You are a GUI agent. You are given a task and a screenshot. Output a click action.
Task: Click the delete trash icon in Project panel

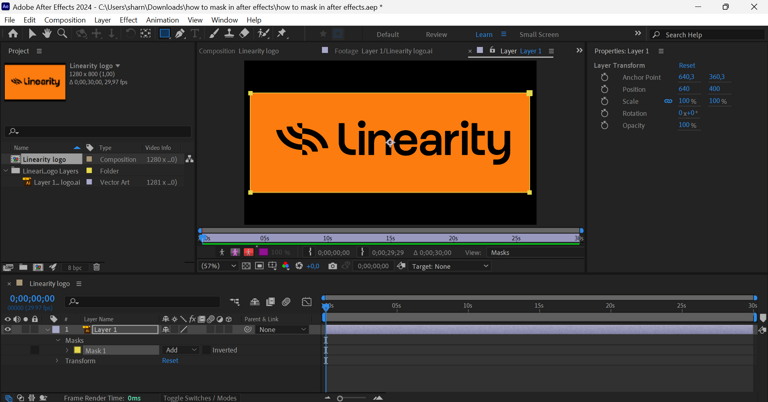[96, 267]
